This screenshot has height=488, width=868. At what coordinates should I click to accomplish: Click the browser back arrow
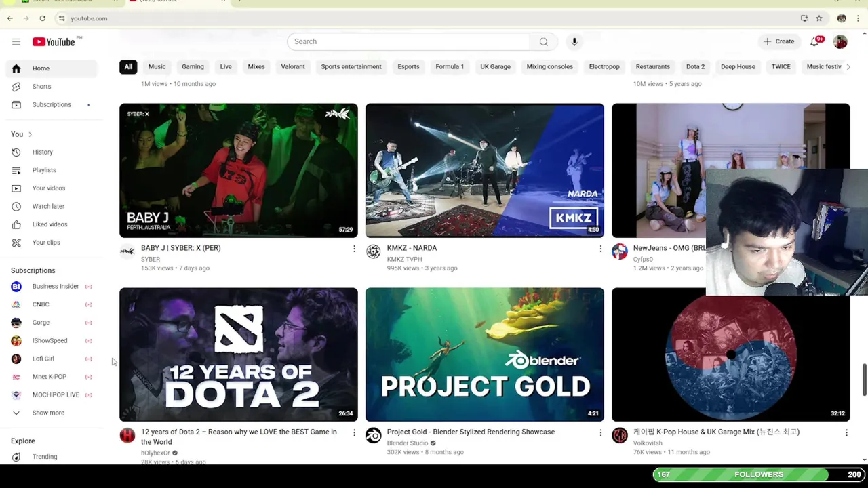[x=10, y=18]
